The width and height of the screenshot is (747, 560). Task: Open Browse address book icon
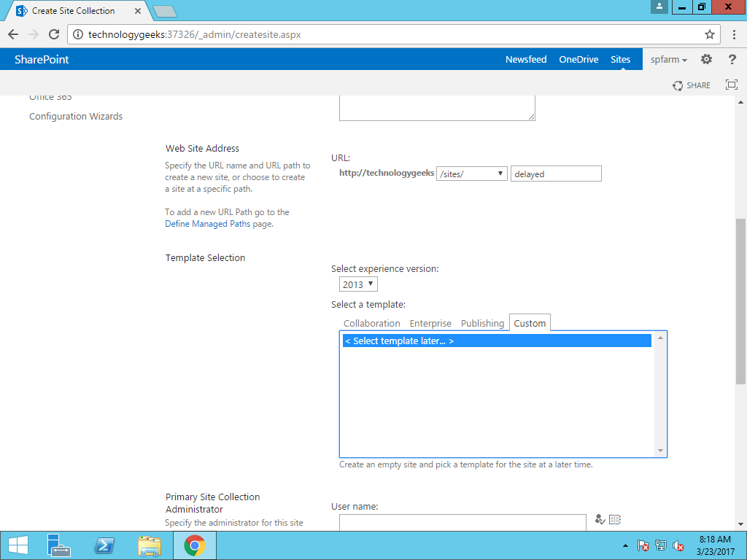click(615, 519)
